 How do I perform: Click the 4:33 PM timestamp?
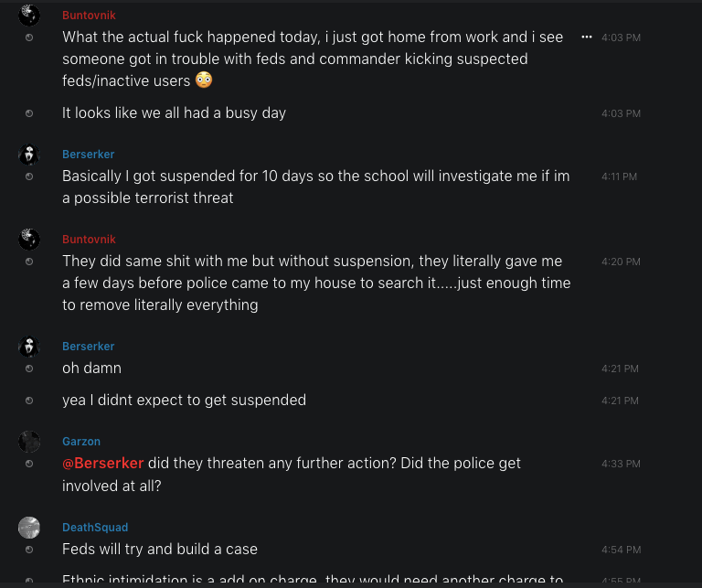[x=621, y=464]
